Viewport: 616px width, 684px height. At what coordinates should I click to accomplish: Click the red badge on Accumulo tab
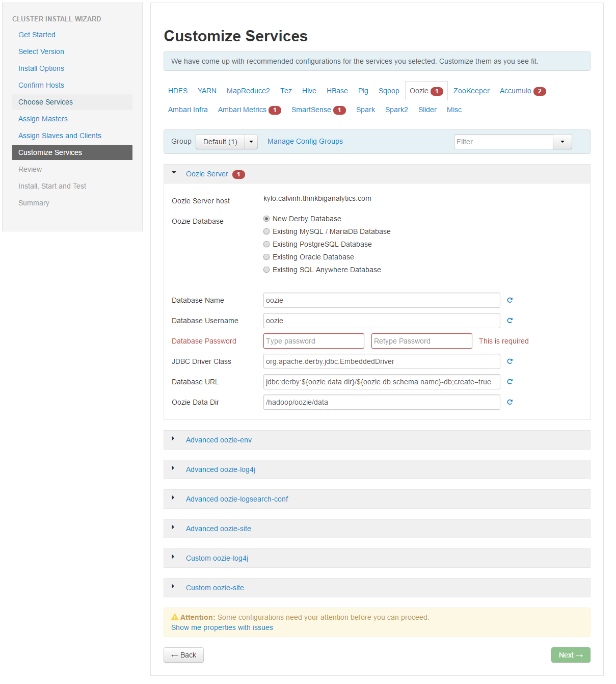[x=540, y=91]
